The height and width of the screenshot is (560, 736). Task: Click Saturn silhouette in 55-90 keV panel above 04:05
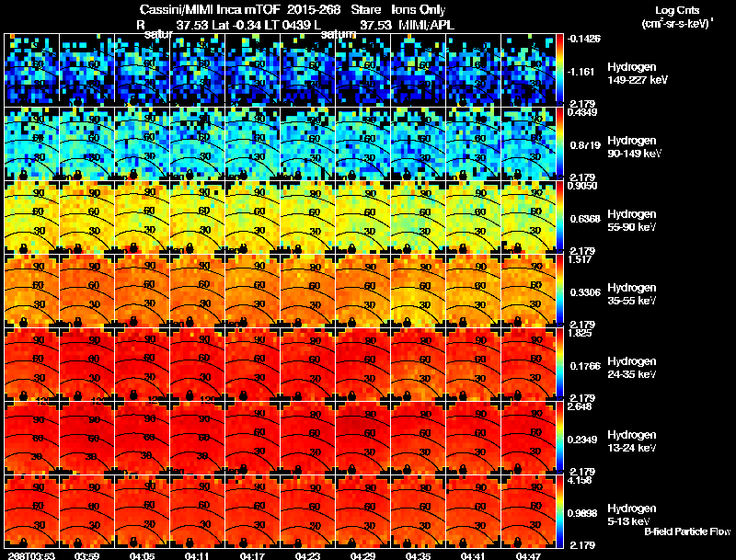(133, 248)
